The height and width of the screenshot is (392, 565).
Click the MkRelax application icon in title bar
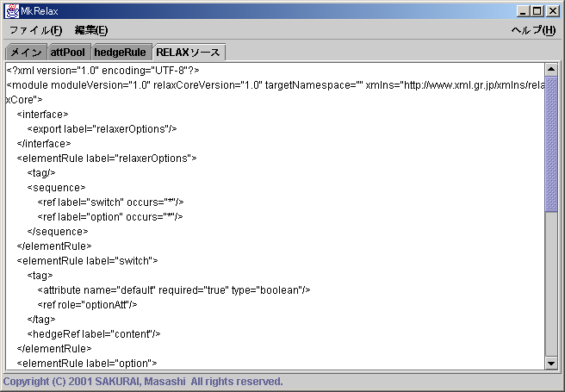11,10
